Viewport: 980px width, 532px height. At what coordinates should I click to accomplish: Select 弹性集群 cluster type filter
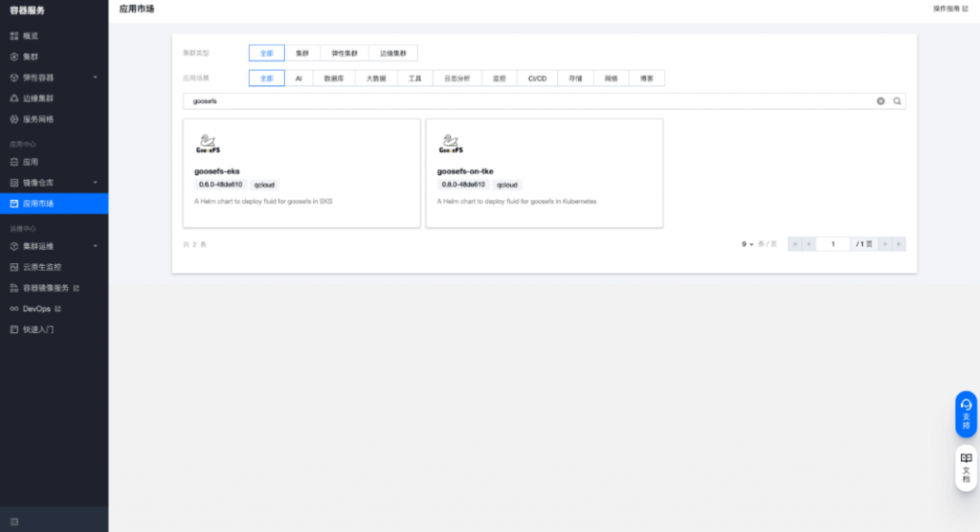click(x=345, y=54)
